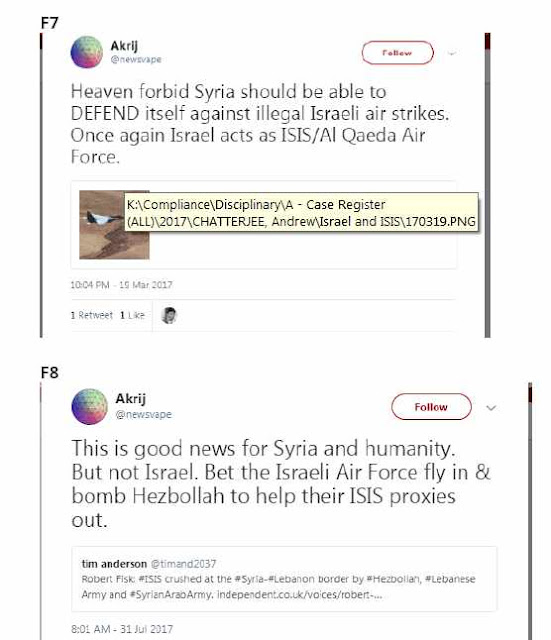
Task: Open the @newsvape handle in F8 tweet
Action: (x=143, y=414)
